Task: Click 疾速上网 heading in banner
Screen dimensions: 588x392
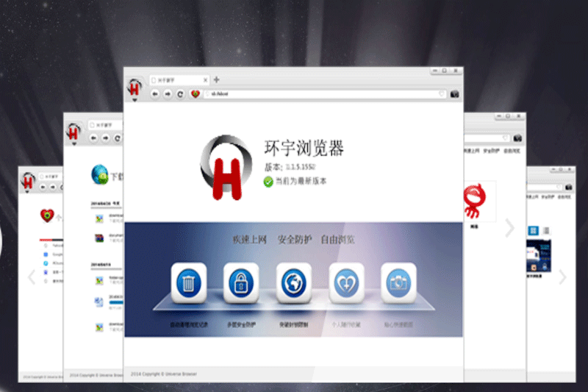Action: 249,239
